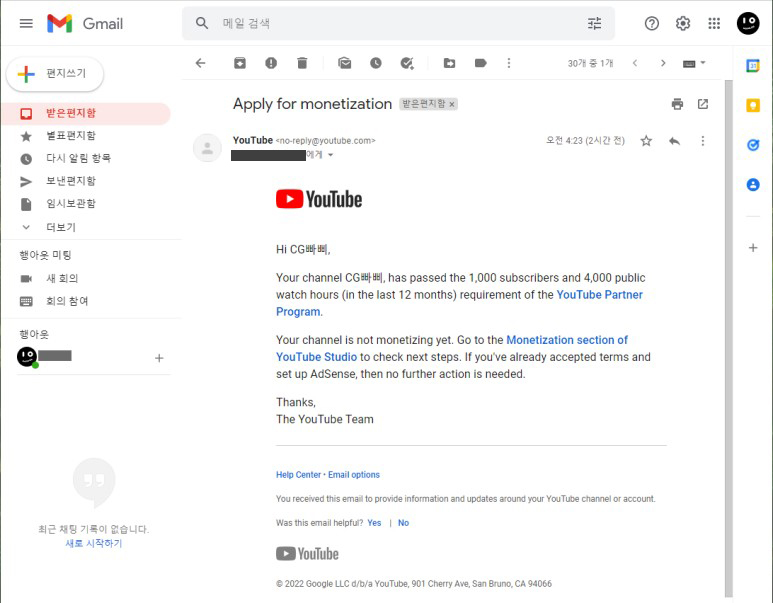The width and height of the screenshot is (773, 603).
Task: Click the sender avatar picture
Action: 207,148
